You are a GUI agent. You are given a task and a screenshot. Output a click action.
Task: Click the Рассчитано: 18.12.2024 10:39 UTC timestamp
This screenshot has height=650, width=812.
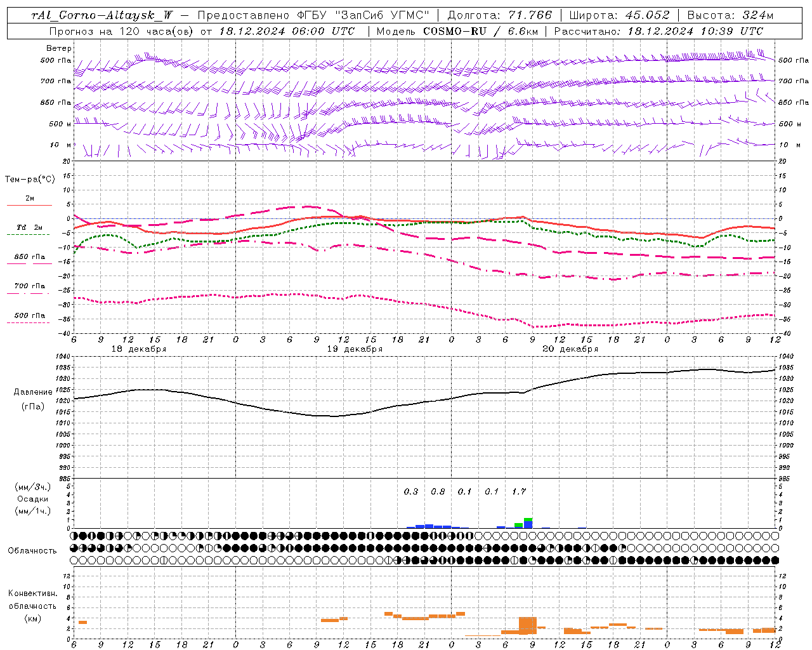pyautogui.click(x=658, y=31)
